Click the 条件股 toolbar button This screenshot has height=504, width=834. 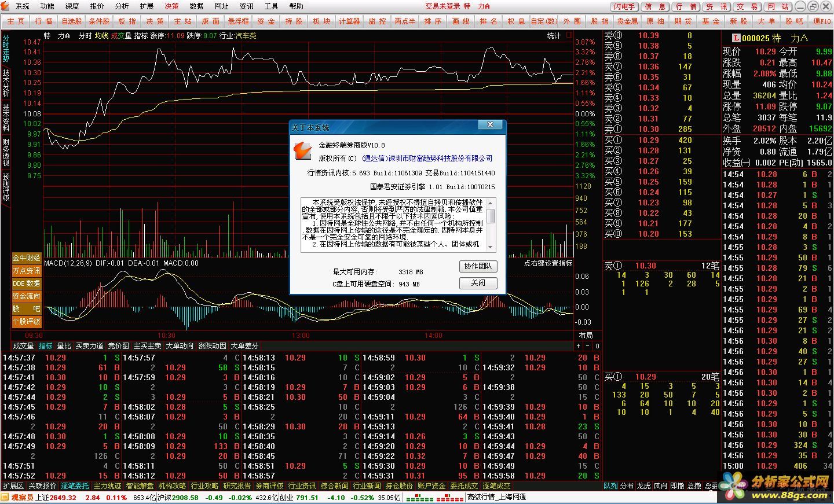100,21
